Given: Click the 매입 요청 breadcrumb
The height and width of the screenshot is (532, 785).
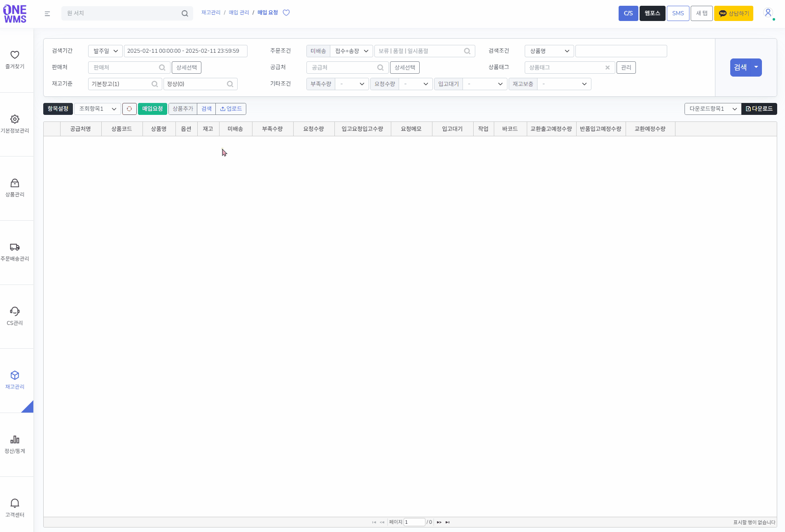Looking at the screenshot, I should (268, 13).
